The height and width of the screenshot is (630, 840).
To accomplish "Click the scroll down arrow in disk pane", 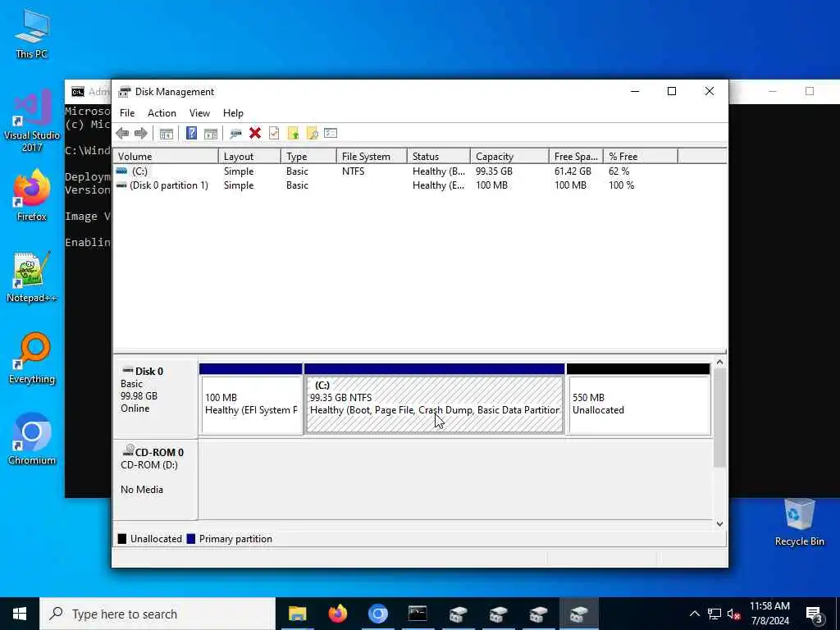I will pyautogui.click(x=720, y=524).
